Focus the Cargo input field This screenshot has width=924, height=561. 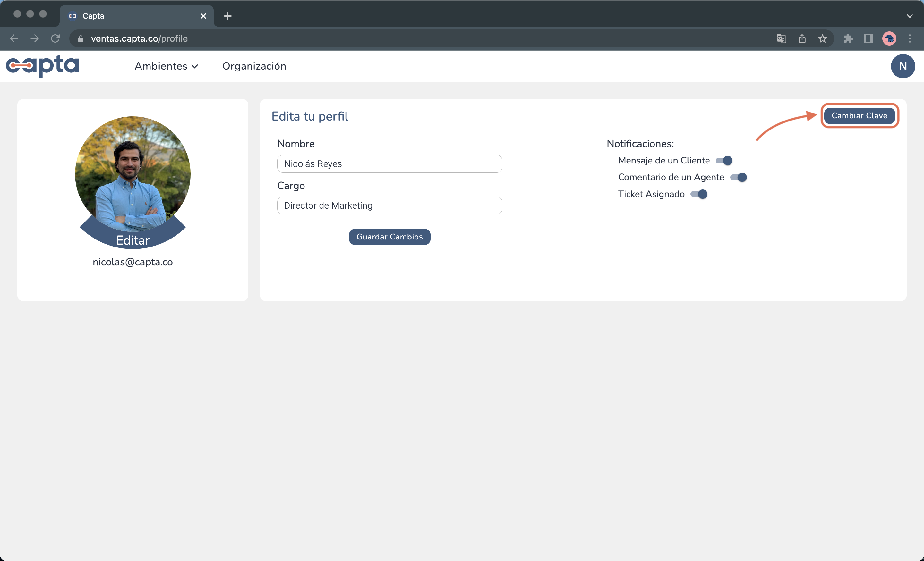(x=389, y=205)
